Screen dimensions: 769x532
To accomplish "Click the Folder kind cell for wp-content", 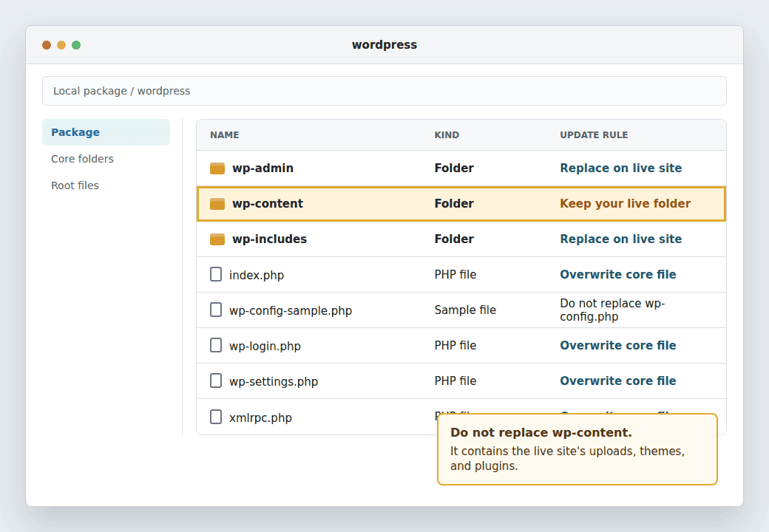I will (454, 203).
